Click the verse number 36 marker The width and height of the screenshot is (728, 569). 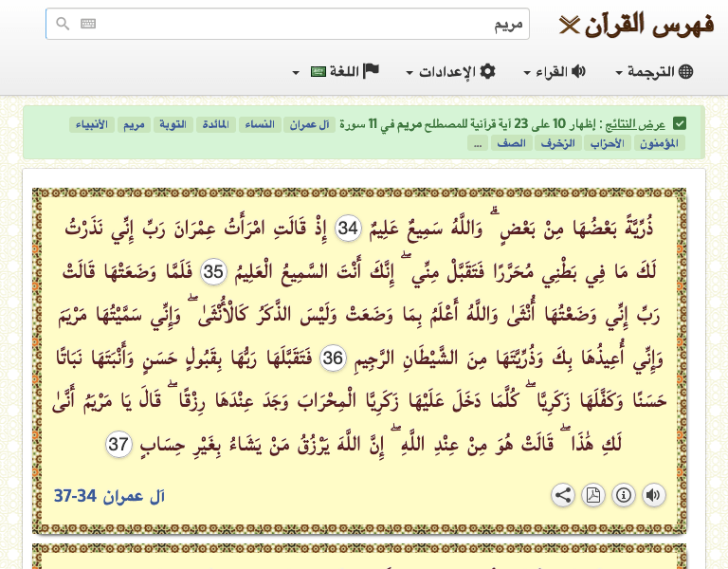coord(333,358)
